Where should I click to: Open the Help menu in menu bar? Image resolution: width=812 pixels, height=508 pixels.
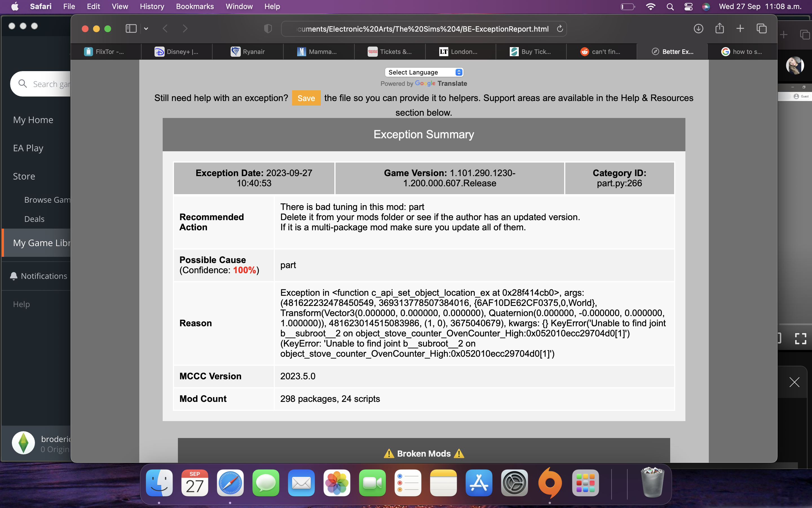(272, 6)
